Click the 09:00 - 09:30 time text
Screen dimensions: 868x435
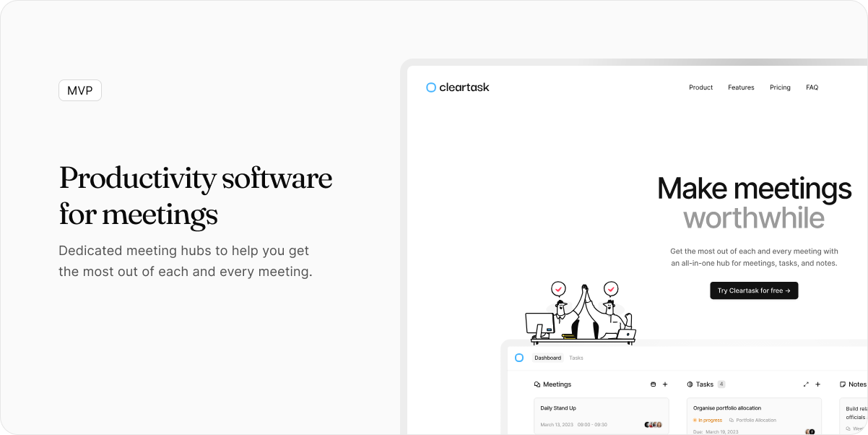pyautogui.click(x=592, y=425)
